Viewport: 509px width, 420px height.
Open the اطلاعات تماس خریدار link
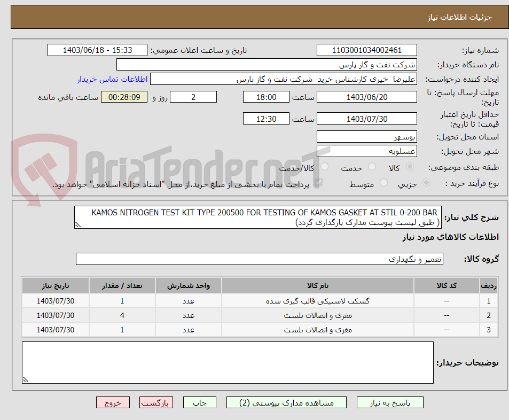tap(112, 79)
